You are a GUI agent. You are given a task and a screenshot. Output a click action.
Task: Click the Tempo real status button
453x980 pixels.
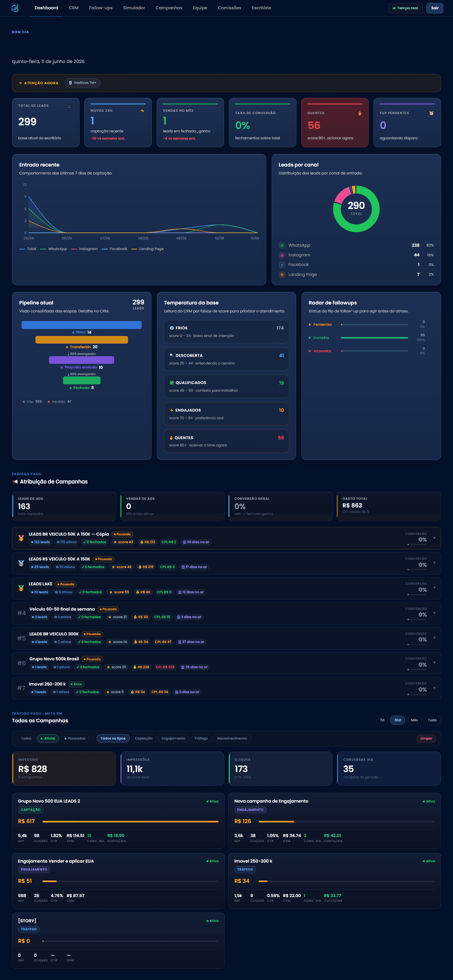click(406, 8)
